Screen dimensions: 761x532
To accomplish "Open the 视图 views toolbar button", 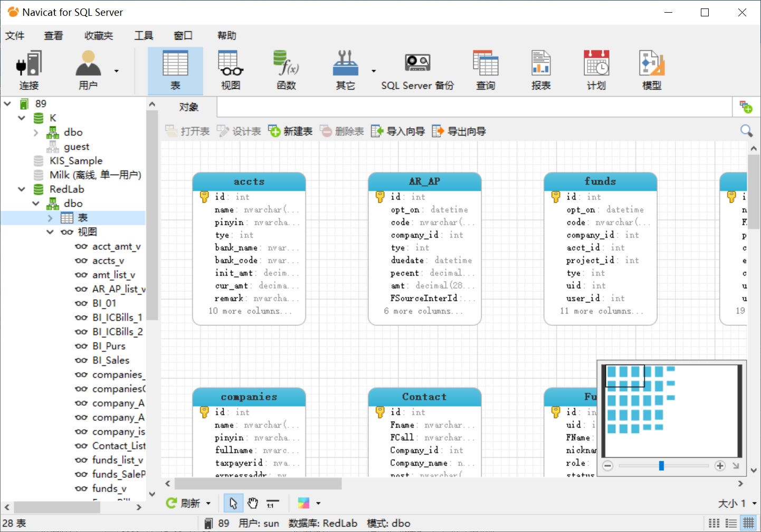I will 231,71.
